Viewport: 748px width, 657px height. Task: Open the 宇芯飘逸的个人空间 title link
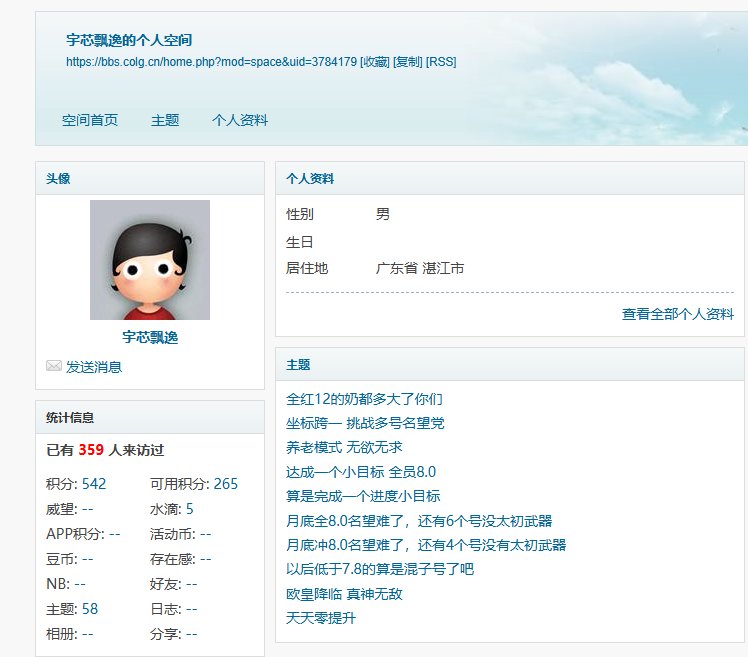[x=129, y=40]
